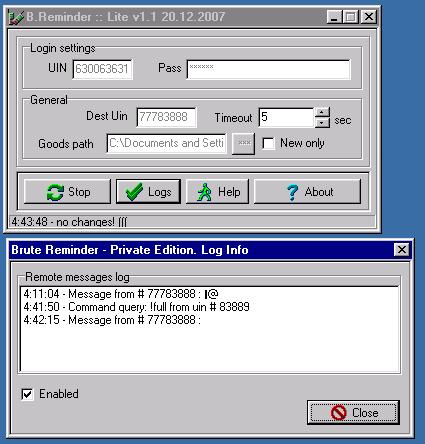Select log line '4:42:15 - Message from # 77783888'

[x=112, y=320]
